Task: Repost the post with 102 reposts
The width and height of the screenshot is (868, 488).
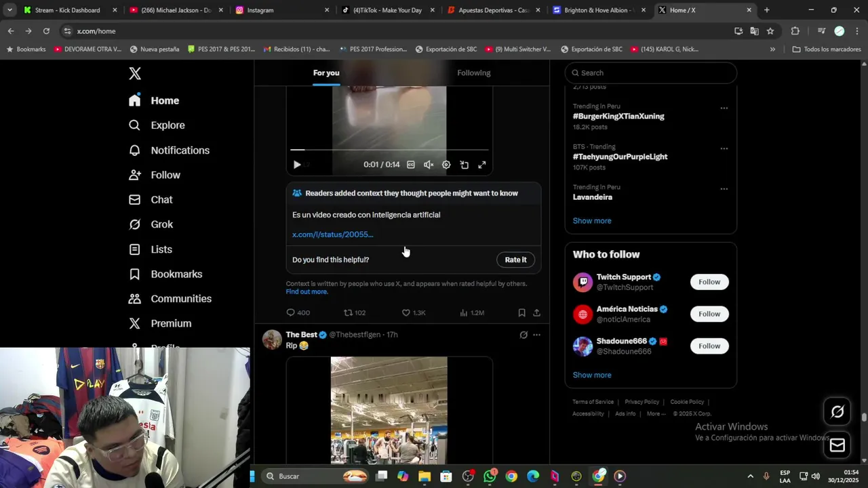Action: point(354,312)
